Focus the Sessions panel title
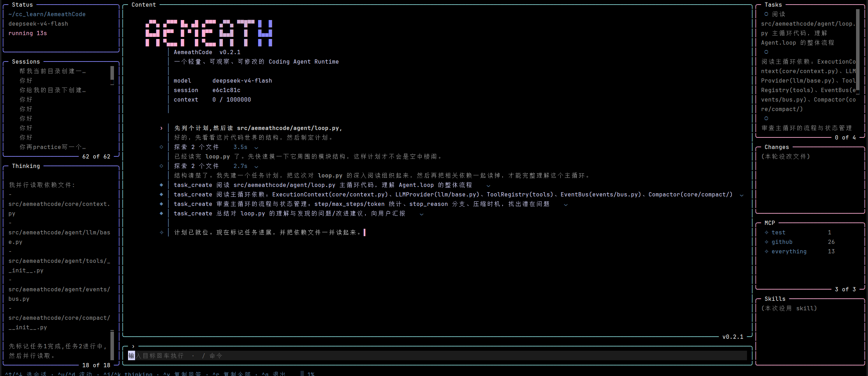Viewport: 868px width, 376px height. (26, 62)
